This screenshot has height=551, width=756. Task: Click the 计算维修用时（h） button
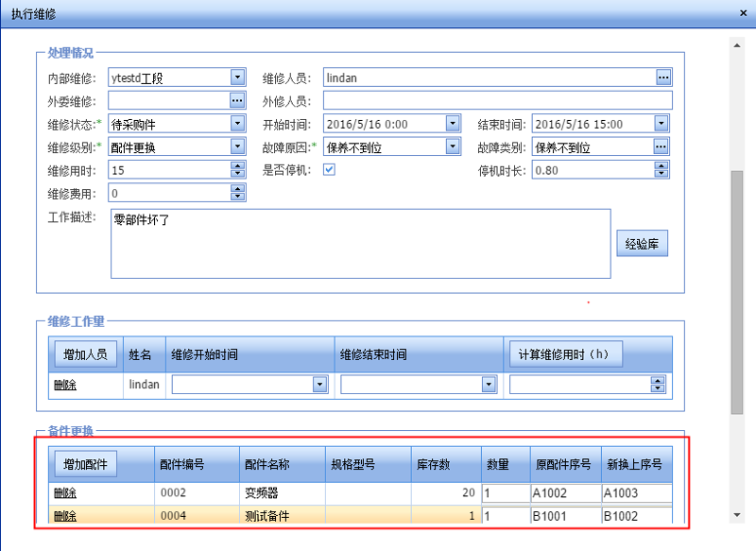click(x=565, y=354)
